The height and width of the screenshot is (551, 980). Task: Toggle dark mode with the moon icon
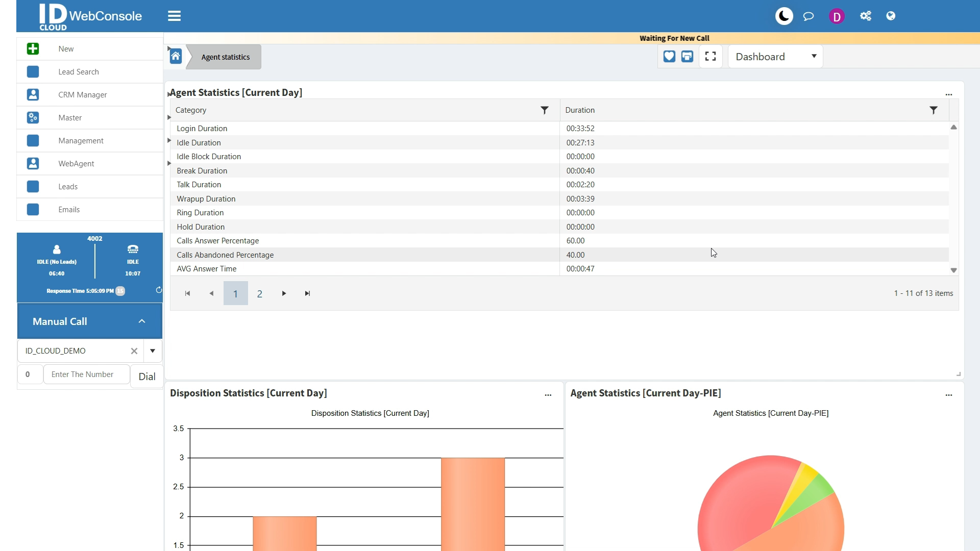(x=784, y=16)
